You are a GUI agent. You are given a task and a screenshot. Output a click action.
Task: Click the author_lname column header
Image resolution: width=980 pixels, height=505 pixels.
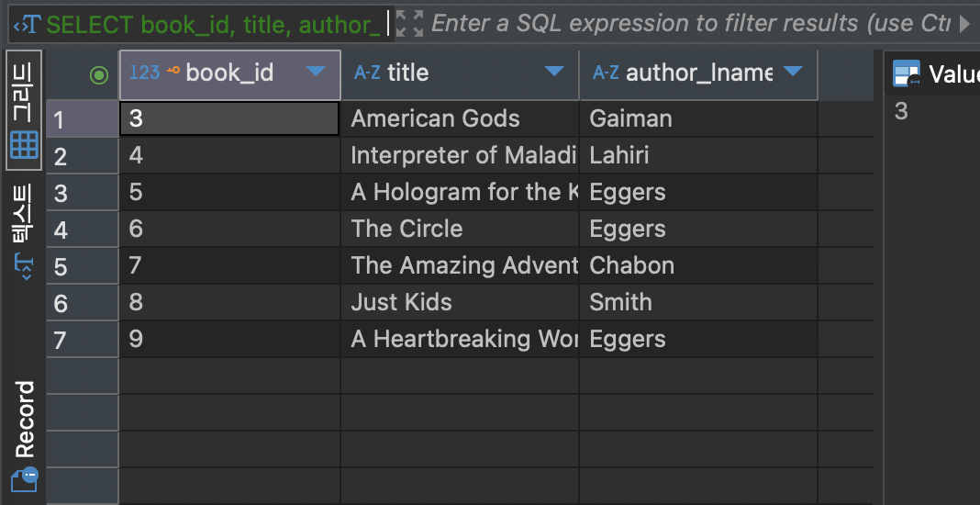698,74
